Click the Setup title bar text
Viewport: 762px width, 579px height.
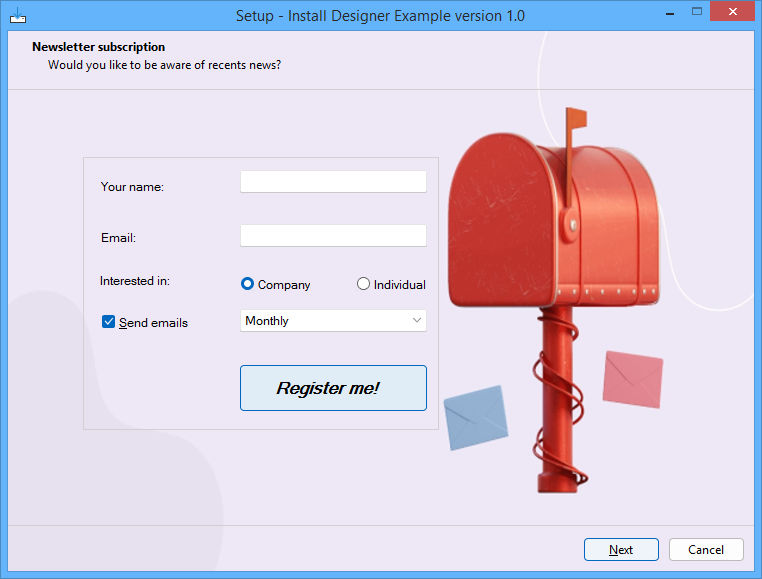coord(380,16)
